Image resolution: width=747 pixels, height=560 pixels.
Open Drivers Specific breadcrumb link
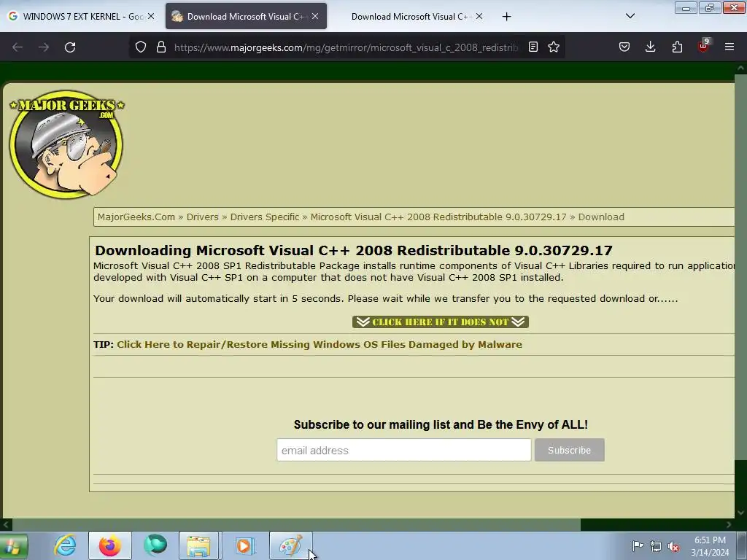(x=265, y=217)
